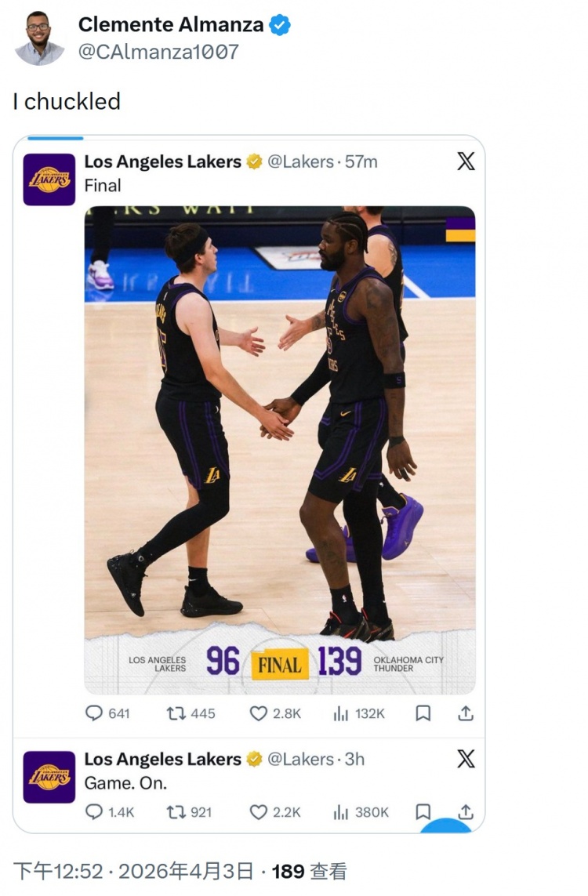Click the Lakers avatar on Game On tweet

49,777
